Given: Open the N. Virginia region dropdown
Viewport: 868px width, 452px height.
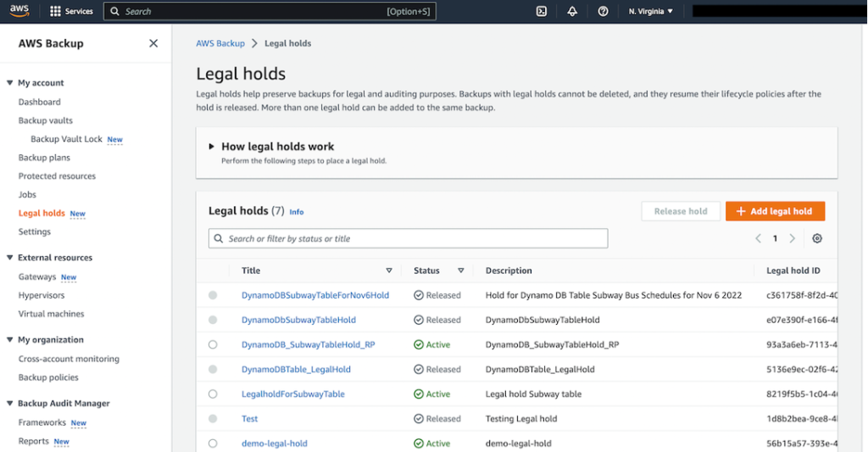Looking at the screenshot, I should 650,11.
